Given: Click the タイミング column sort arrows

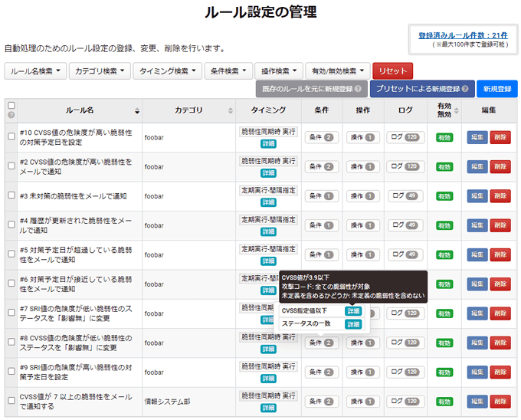Looking at the screenshot, I should pos(296,110).
